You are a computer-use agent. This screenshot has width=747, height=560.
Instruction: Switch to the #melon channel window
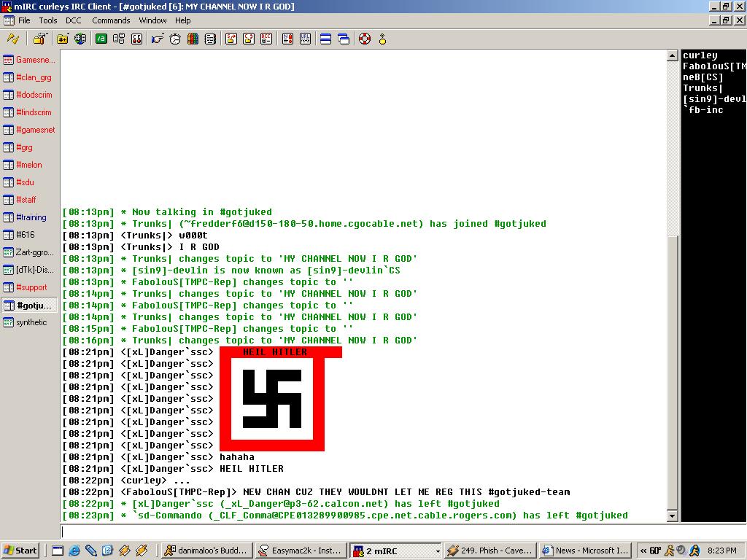pyautogui.click(x=29, y=165)
